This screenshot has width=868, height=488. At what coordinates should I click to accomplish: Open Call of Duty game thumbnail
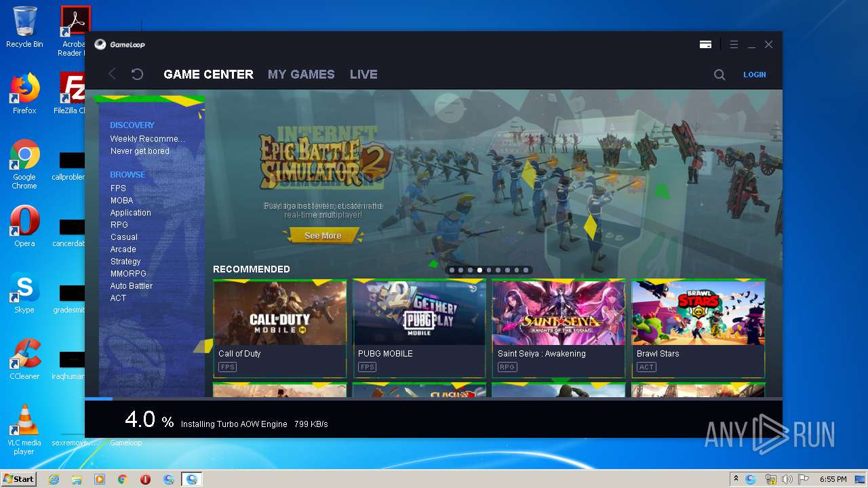280,313
